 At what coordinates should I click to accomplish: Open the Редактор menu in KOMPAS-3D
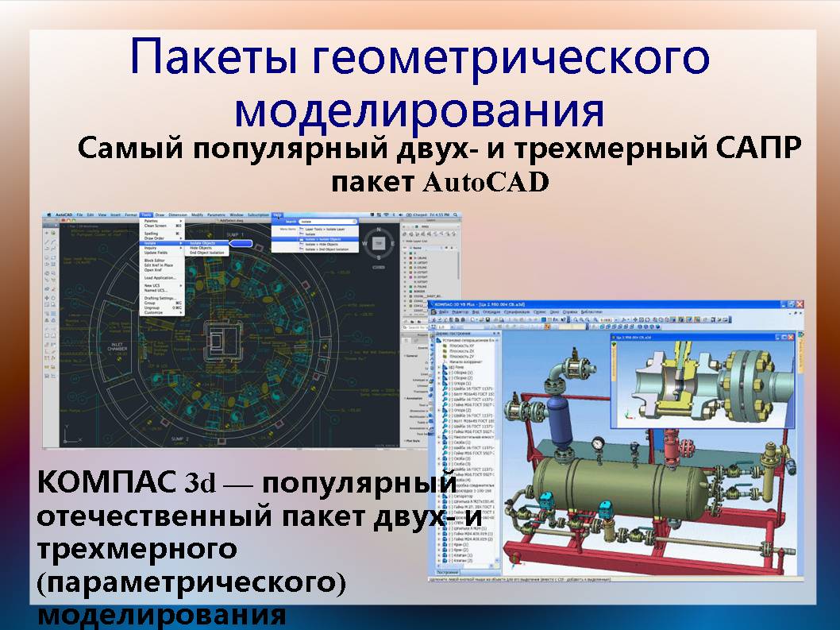pyautogui.click(x=460, y=312)
